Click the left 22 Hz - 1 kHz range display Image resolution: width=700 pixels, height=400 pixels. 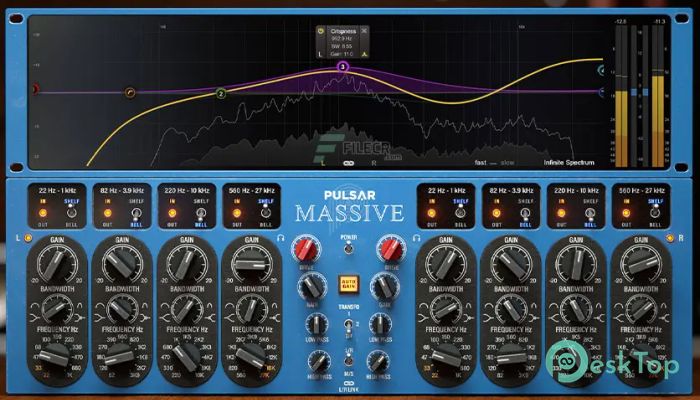[x=57, y=191]
